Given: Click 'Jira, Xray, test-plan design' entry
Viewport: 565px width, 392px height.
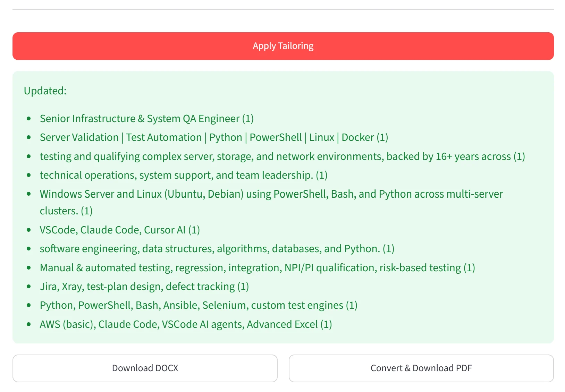Looking at the screenshot, I should click(144, 287).
